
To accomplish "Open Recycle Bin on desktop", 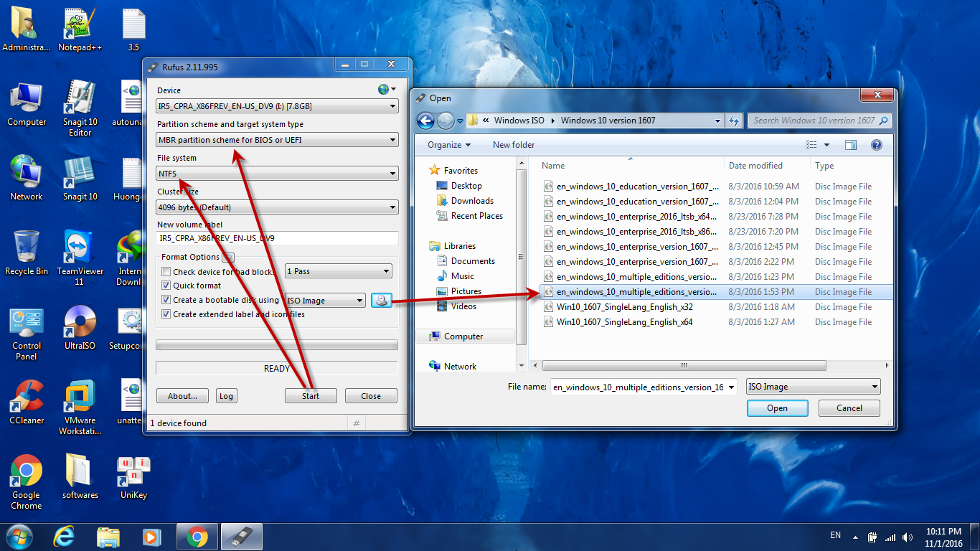I will pyautogui.click(x=27, y=254).
